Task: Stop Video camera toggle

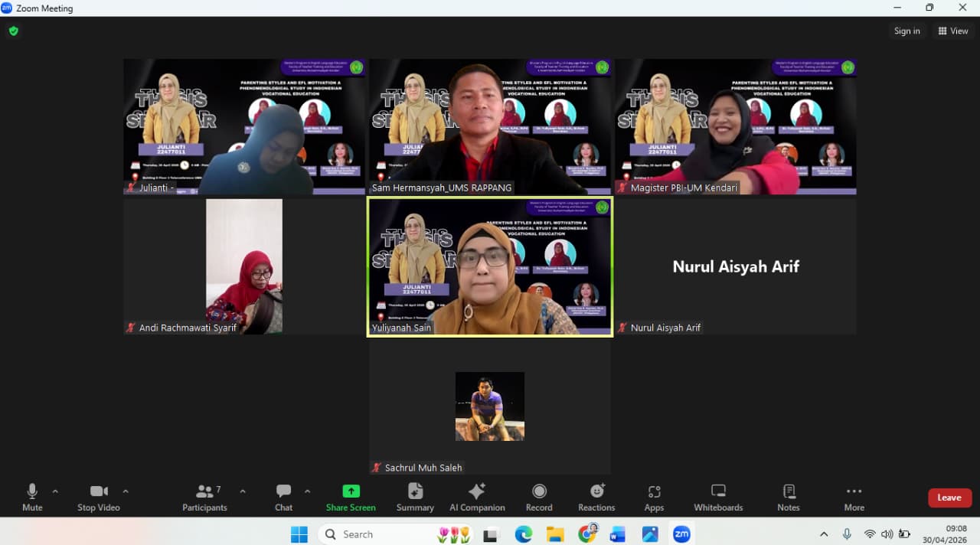Action: (99, 497)
